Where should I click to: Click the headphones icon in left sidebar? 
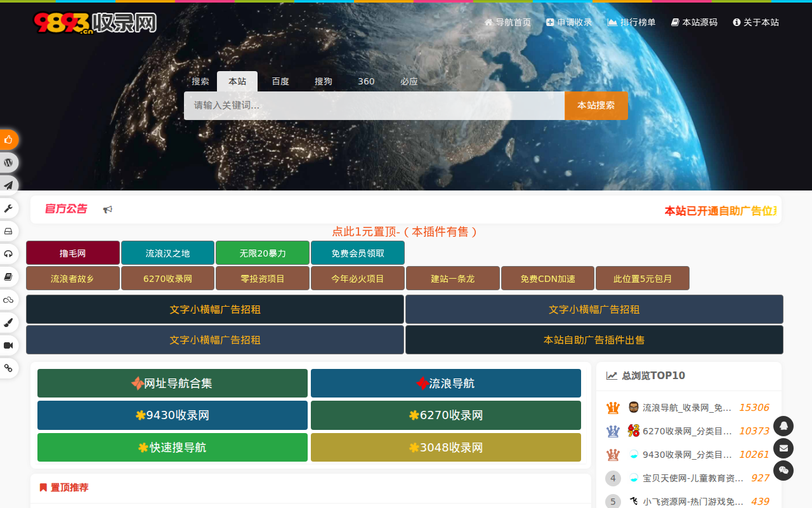8,254
